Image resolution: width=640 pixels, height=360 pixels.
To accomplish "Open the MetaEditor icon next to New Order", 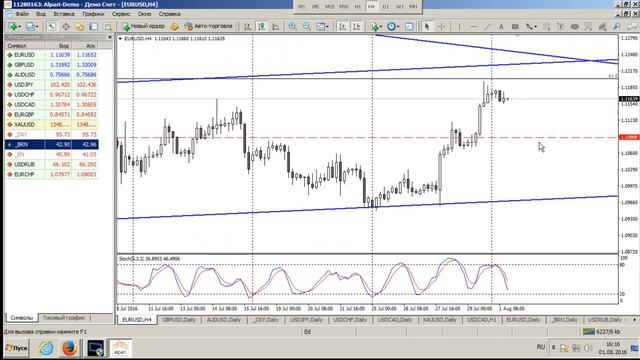I will 175,27.
